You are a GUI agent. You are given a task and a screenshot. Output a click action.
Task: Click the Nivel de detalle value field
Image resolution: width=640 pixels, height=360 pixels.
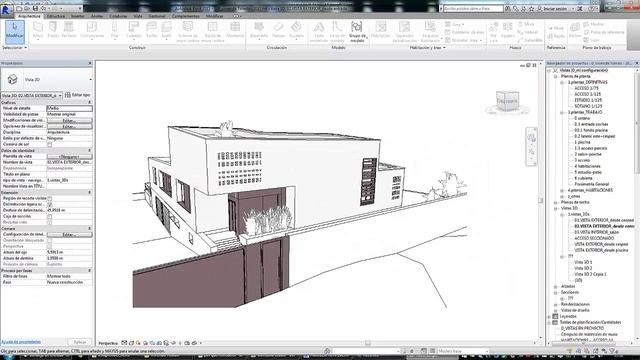click(x=69, y=109)
